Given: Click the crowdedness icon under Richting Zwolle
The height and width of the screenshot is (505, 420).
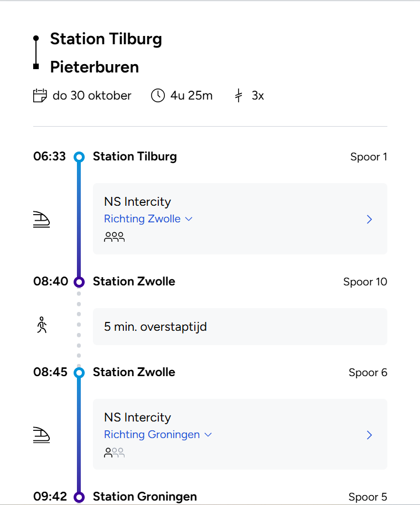Looking at the screenshot, I should pyautogui.click(x=114, y=237).
